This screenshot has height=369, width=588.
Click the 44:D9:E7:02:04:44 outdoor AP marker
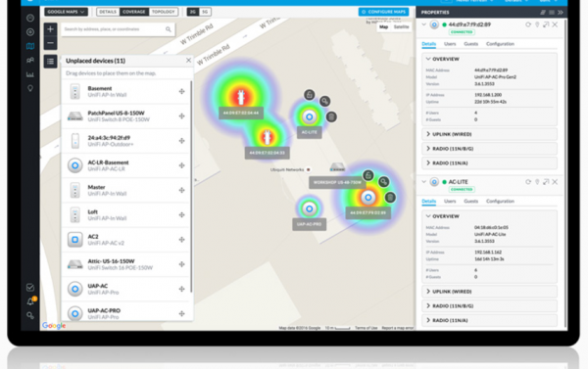(241, 97)
